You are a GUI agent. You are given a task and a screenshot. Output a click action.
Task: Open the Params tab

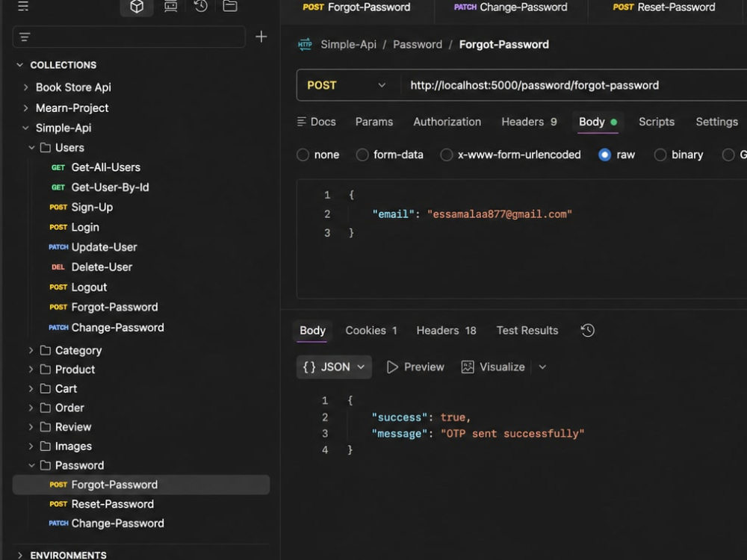coord(374,122)
